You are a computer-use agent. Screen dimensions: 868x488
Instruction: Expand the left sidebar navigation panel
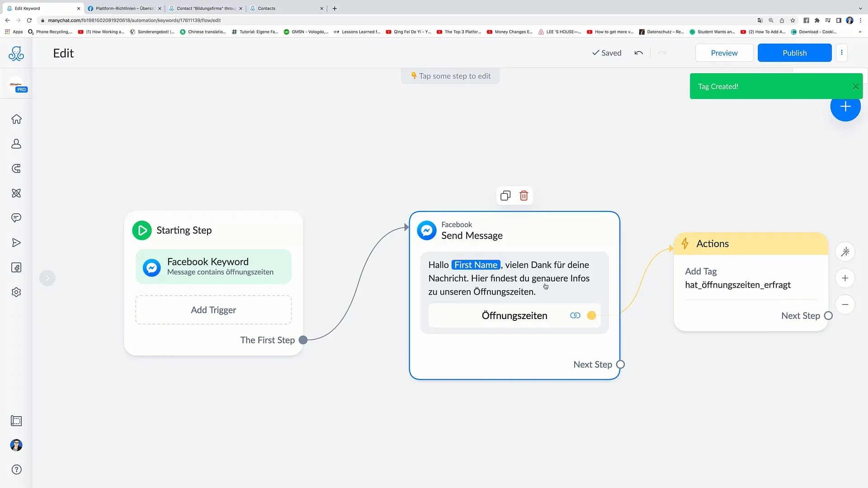[x=47, y=278]
